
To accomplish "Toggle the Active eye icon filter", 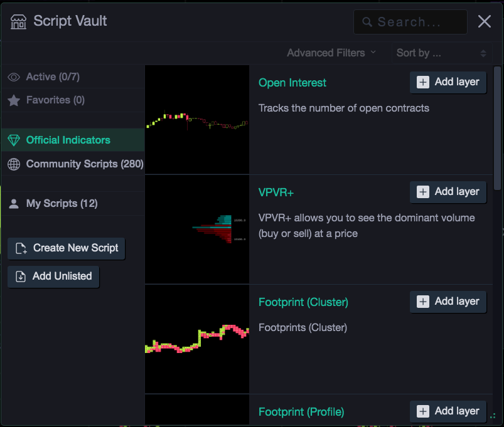I will tap(14, 77).
